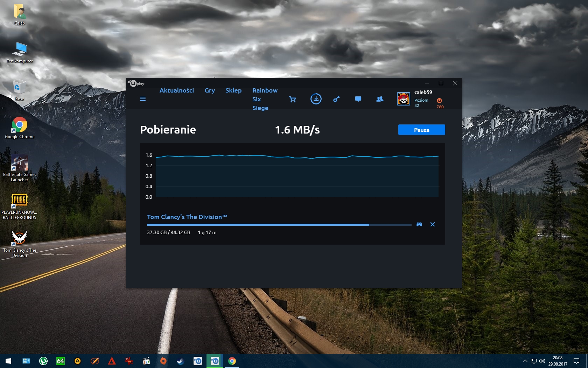
Task: Open Google Chrome from the taskbar
Action: point(232,361)
